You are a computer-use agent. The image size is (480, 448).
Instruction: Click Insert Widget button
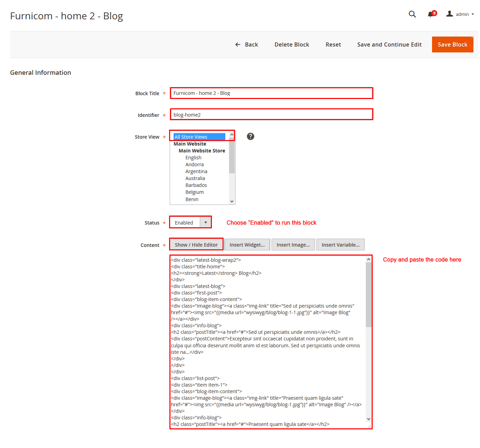coord(247,245)
